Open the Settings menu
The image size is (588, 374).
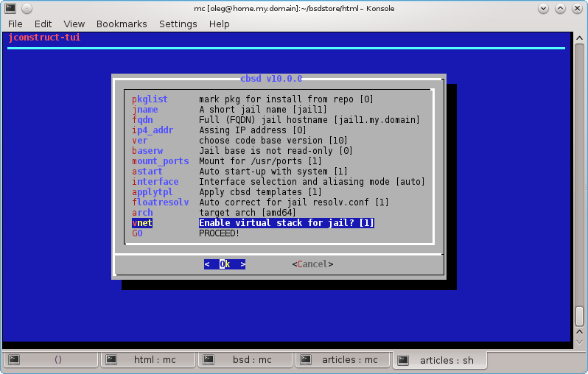click(x=178, y=24)
